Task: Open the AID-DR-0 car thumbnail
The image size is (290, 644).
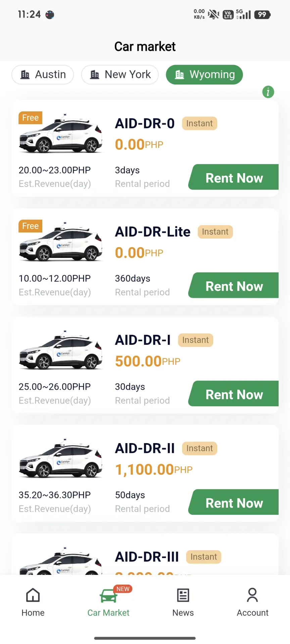Action: [x=61, y=134]
